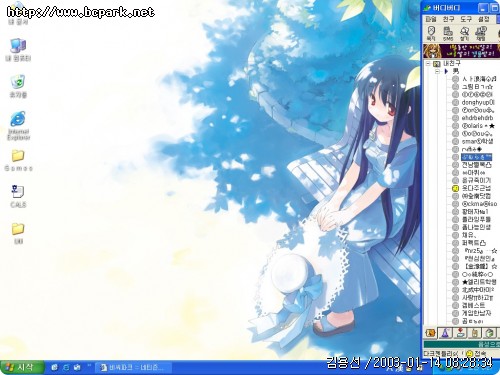Select buddy 응규죽이기 in the friend list
The width and height of the screenshot is (500, 375).
click(x=476, y=180)
